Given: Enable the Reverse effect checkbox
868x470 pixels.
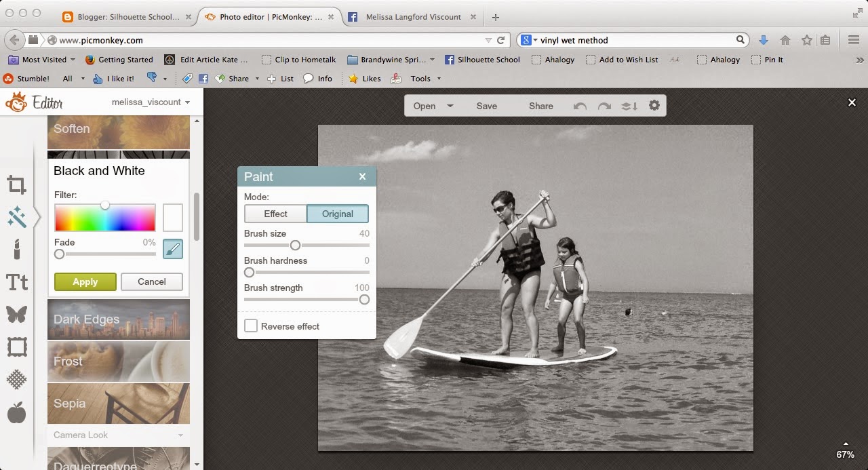Looking at the screenshot, I should click(x=251, y=326).
